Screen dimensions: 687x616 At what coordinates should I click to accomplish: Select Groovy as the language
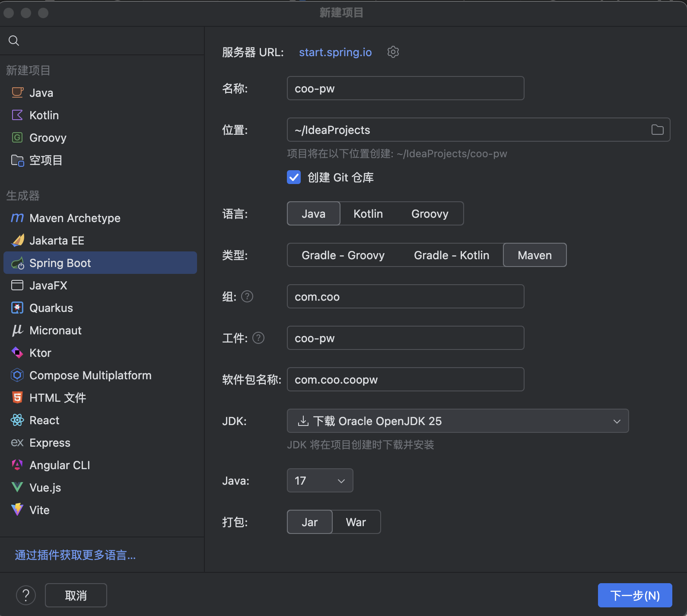[x=430, y=213]
